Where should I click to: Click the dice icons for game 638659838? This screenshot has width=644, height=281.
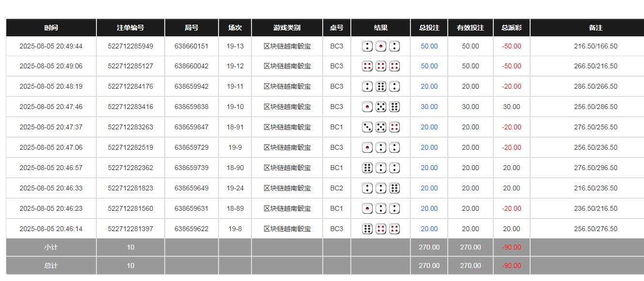pyautogui.click(x=380, y=107)
